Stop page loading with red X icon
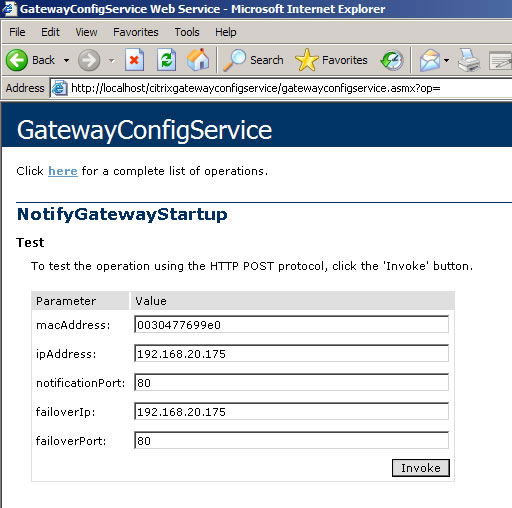Image resolution: width=512 pixels, height=508 pixels. [x=134, y=60]
